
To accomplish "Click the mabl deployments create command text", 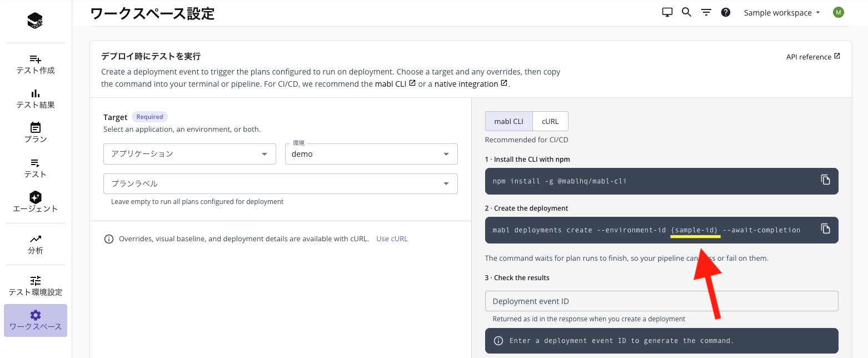I will (646, 230).
